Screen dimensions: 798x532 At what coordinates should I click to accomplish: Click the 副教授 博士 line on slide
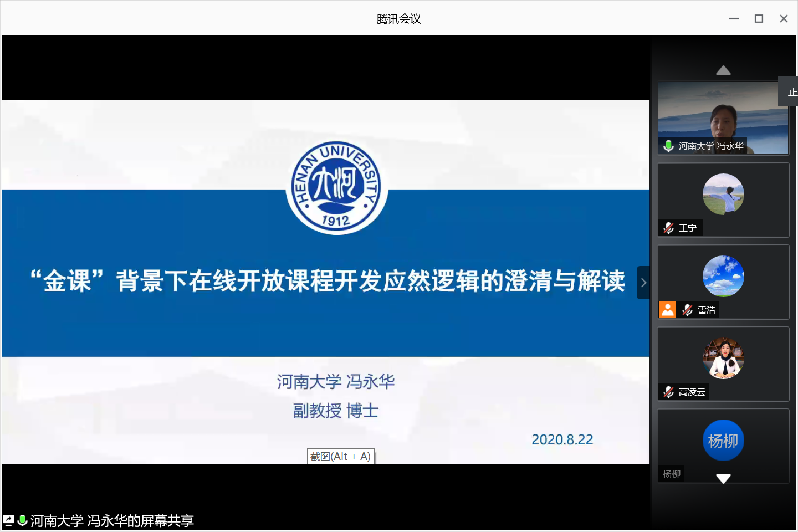(336, 411)
